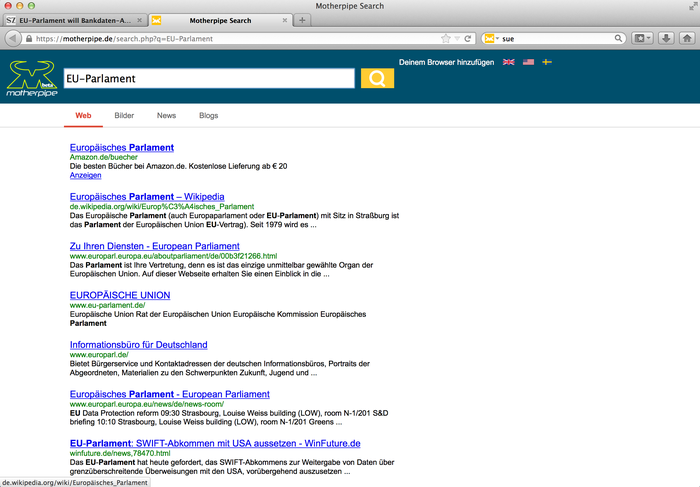Click the Amazon.de/buecher green URL text
Screen dimensions: 700x487
(104, 157)
